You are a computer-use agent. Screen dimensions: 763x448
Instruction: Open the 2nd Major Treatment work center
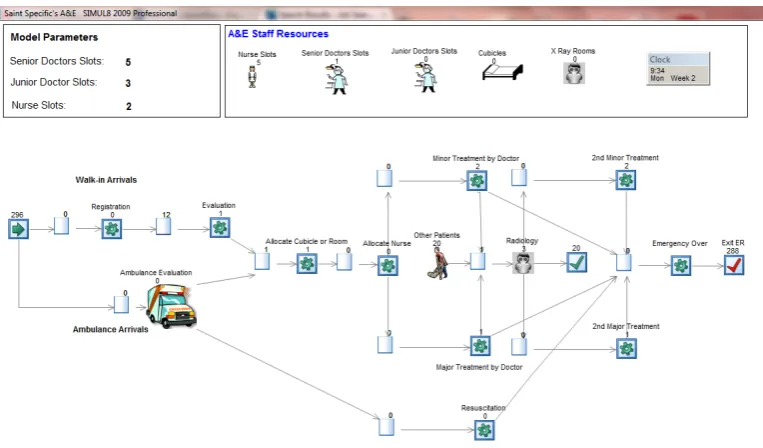click(626, 348)
